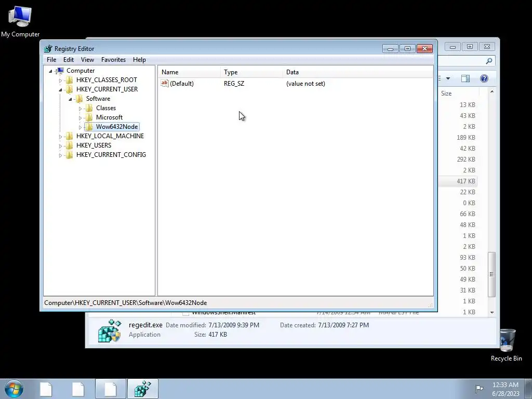Image resolution: width=532 pixels, height=399 pixels.
Task: Click the Explorer scrollbar up arrow
Action: coord(491,91)
